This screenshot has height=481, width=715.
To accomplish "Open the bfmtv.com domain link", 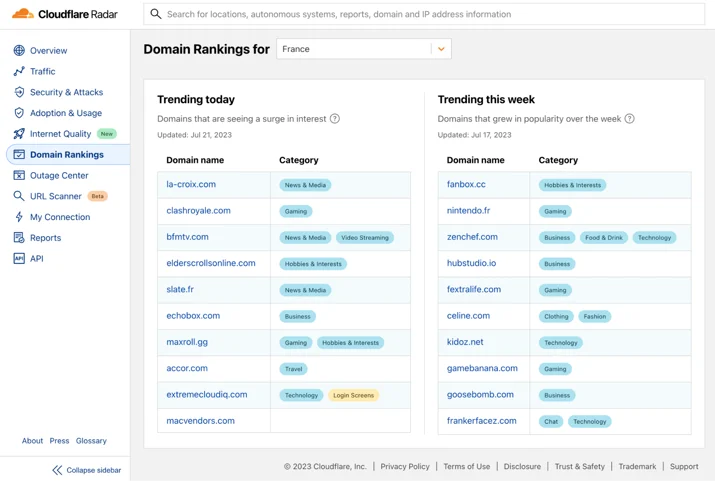I will [187, 237].
